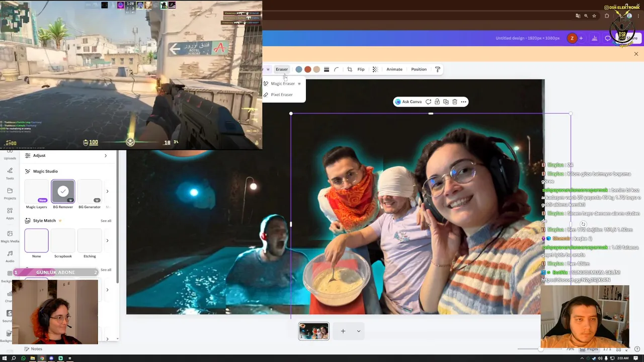
Task: Select the Magic Layers tile
Action: pyautogui.click(x=36, y=194)
